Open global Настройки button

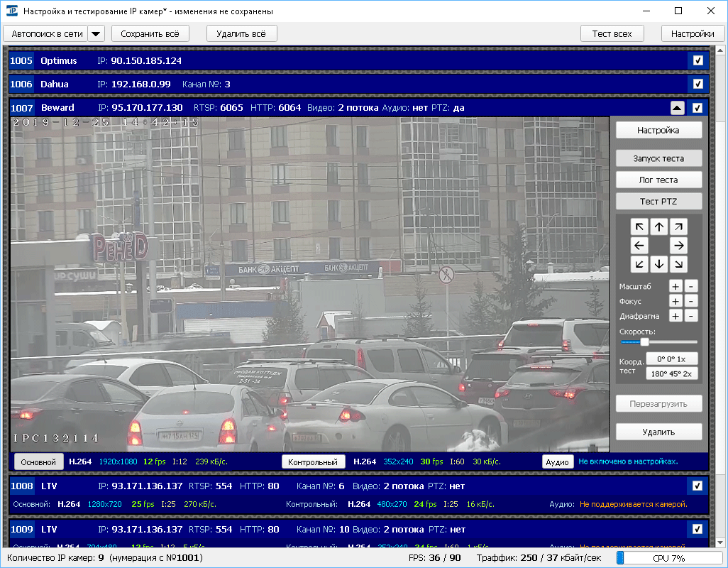tap(693, 33)
